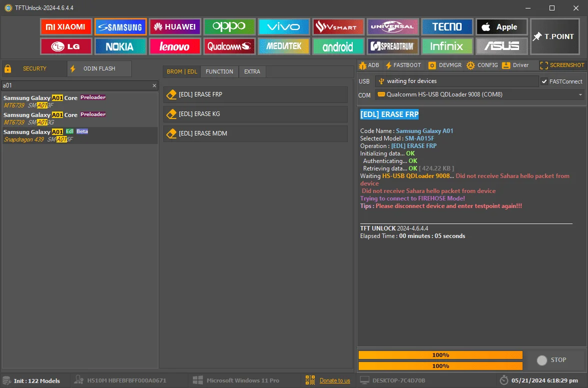Open the ADB tool

coord(369,65)
